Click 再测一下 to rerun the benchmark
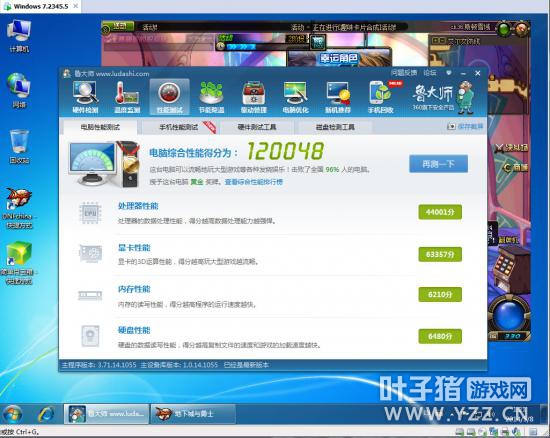Screen dimensions: 550x438 point(438,164)
